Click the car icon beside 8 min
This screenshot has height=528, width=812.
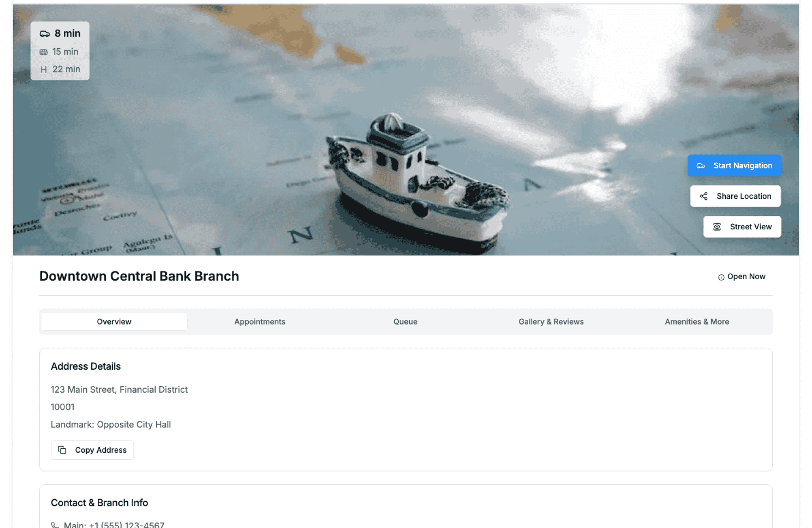[44, 34]
